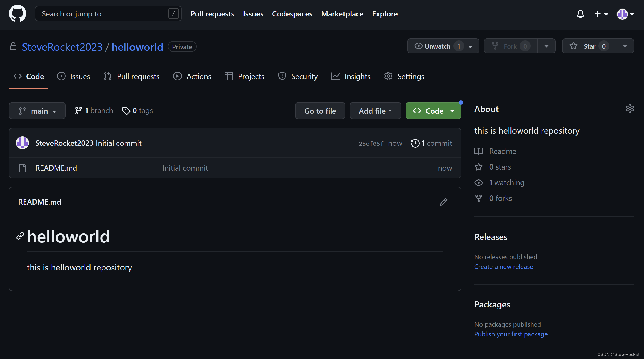
Task: Open the main branch selector
Action: (37, 111)
